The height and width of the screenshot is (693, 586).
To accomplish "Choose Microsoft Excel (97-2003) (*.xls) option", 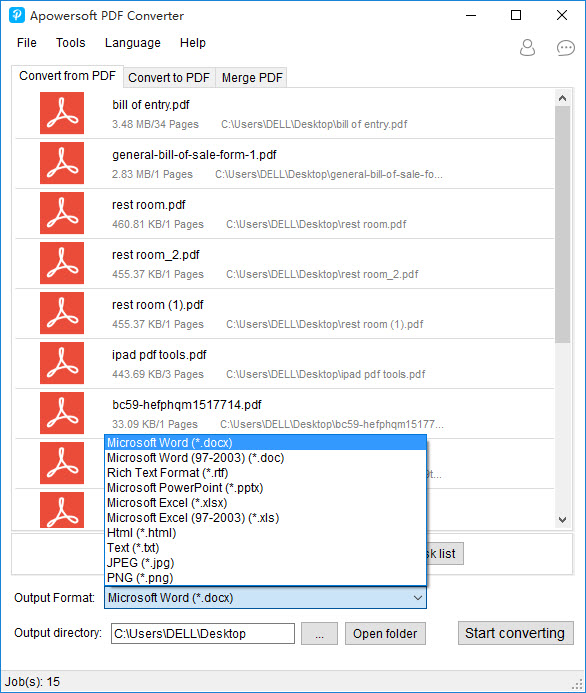I will coord(265,518).
